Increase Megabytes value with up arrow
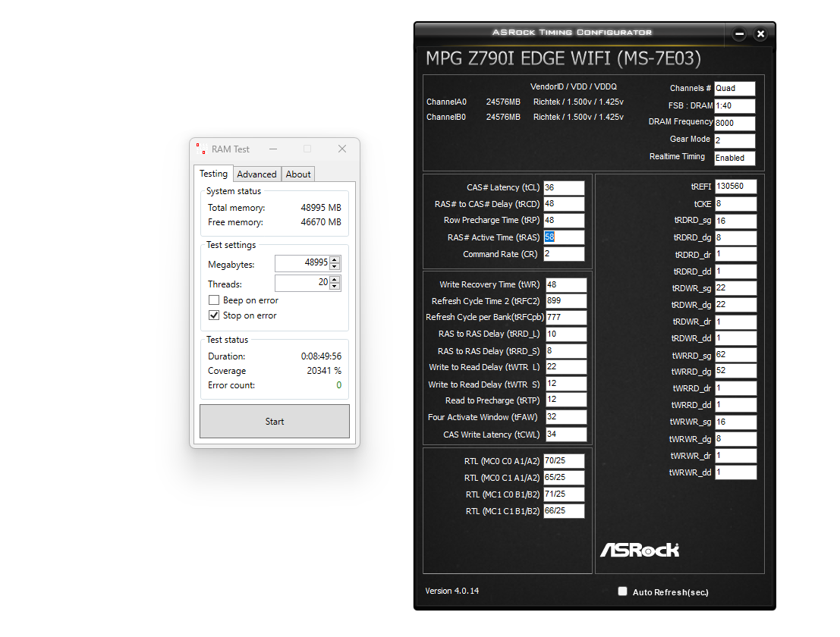 point(335,259)
